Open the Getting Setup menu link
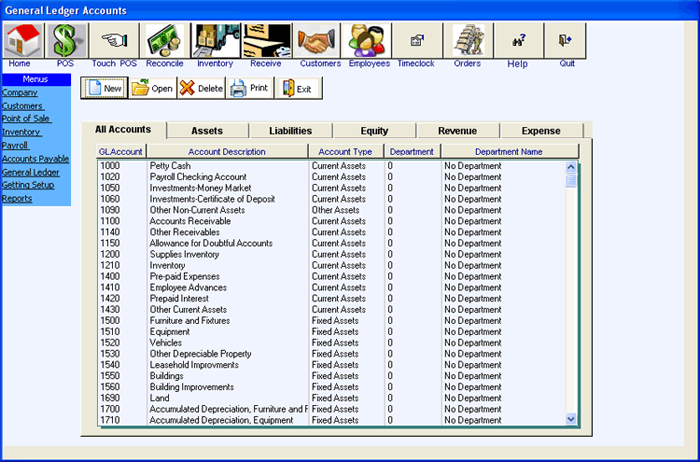 (28, 185)
